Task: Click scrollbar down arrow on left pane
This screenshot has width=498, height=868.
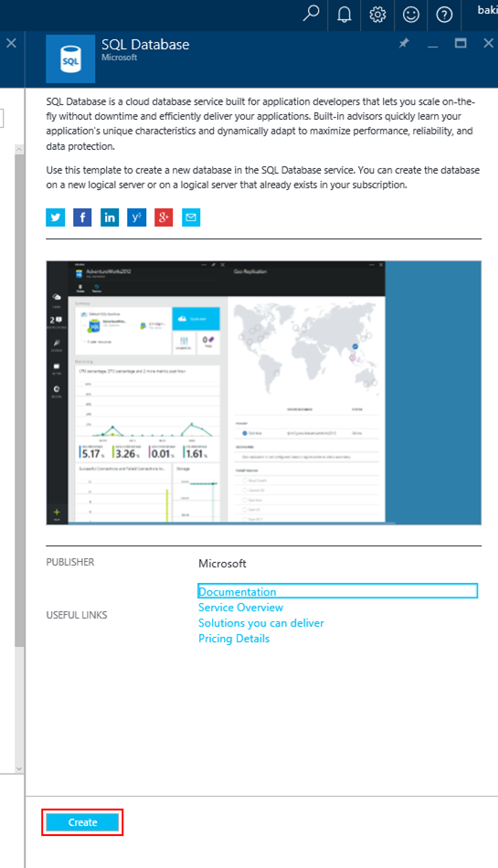Action: (x=19, y=768)
